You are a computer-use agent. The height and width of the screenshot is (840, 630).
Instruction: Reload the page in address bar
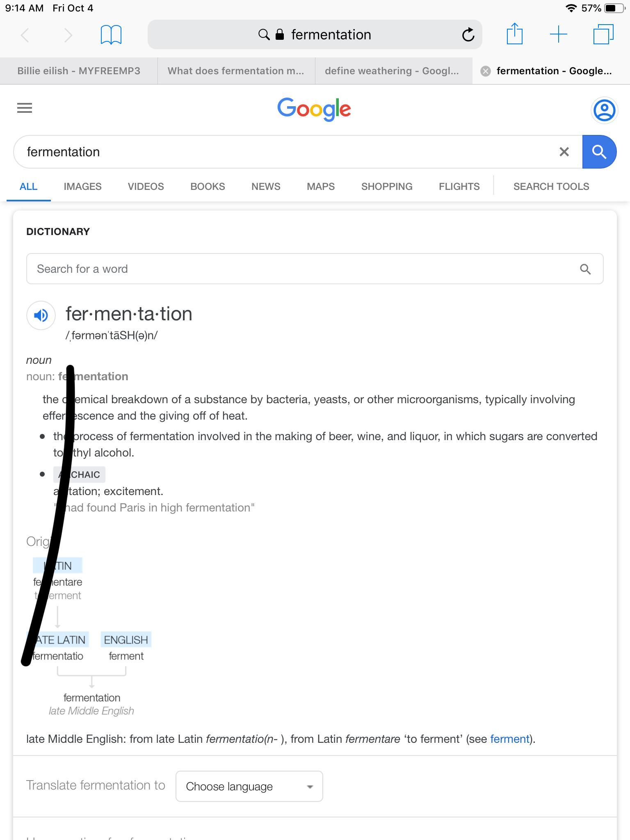pos(468,35)
